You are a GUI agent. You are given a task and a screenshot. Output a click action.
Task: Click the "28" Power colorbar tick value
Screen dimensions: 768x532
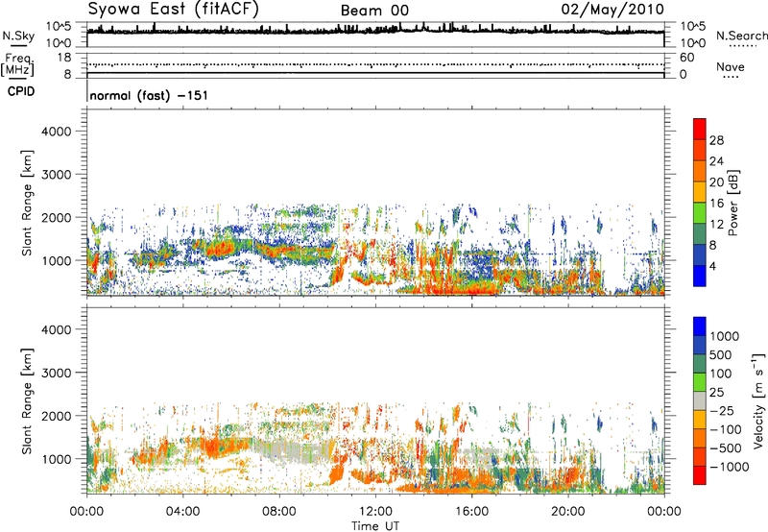tap(716, 140)
